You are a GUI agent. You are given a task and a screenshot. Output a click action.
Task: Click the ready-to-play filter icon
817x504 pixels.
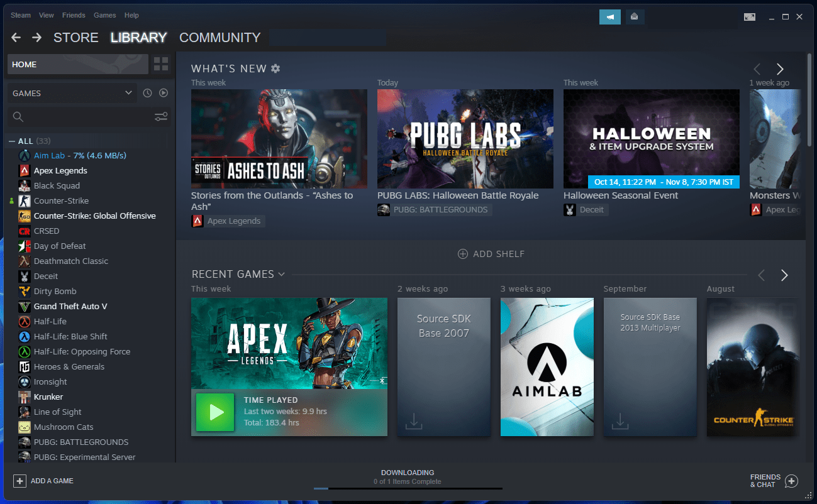point(164,93)
